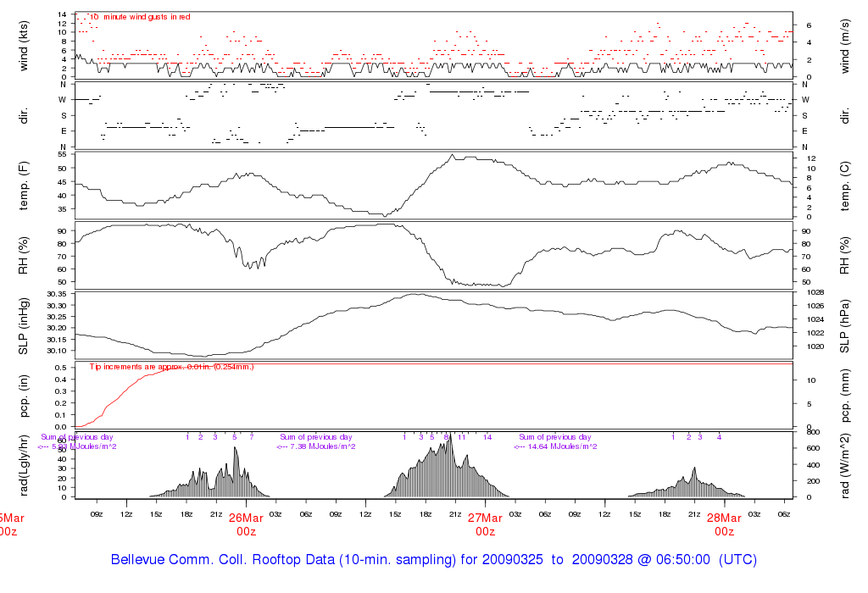Click the 'rad(Lgly/hr)' axis label
868x593 pixels.
(x=24, y=466)
